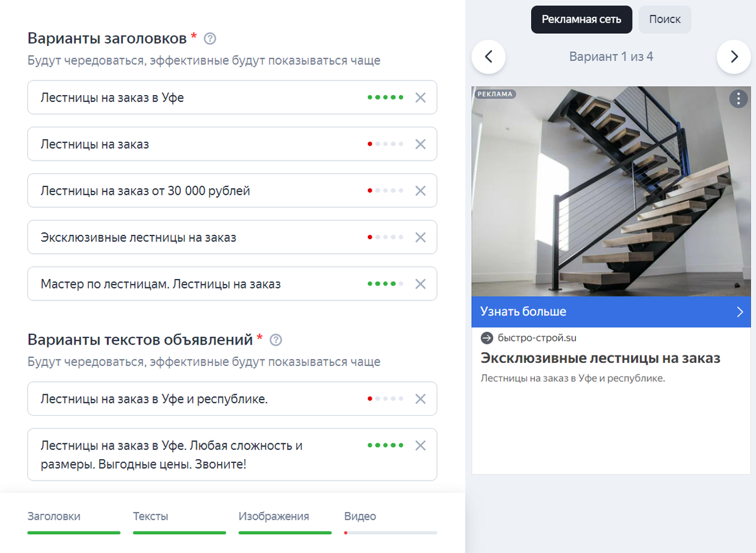Click the Узнать больше button
Screen dimensions: 756x553
point(523,312)
